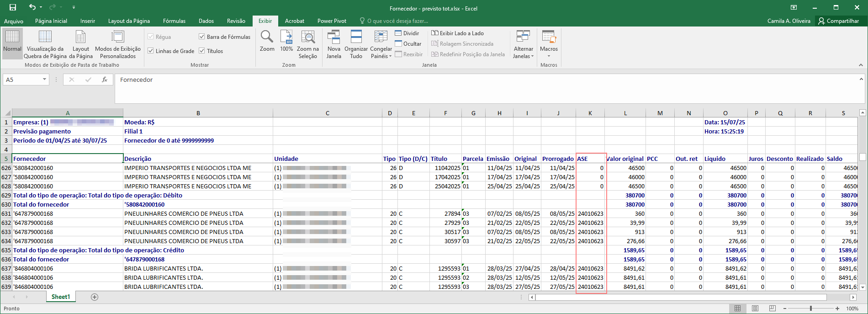Toggle the Linhas de Grade checkbox
Viewport: 868px width, 314px height.
[x=150, y=51]
